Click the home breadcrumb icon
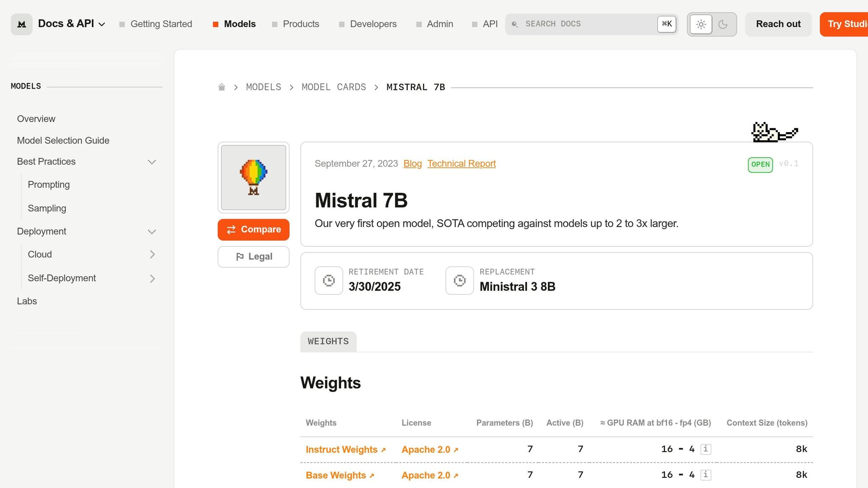Image resolution: width=868 pixels, height=488 pixels. pyautogui.click(x=222, y=87)
